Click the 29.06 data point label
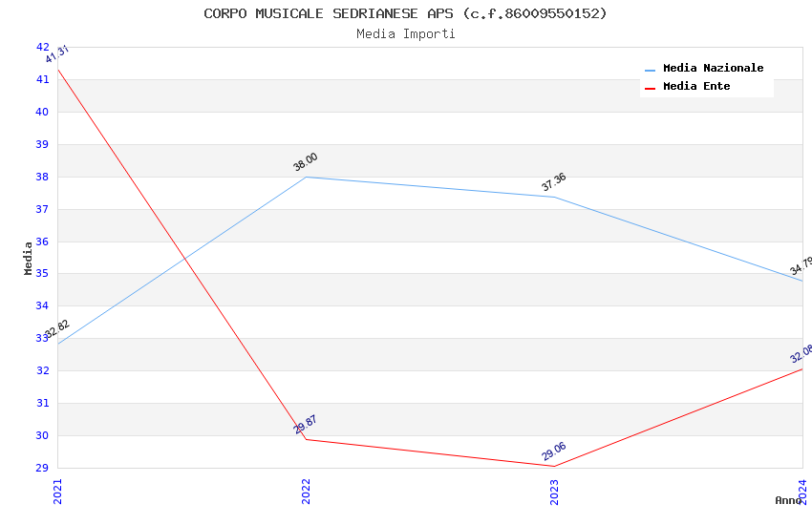Screen dimensions: 812x525 point(554,451)
